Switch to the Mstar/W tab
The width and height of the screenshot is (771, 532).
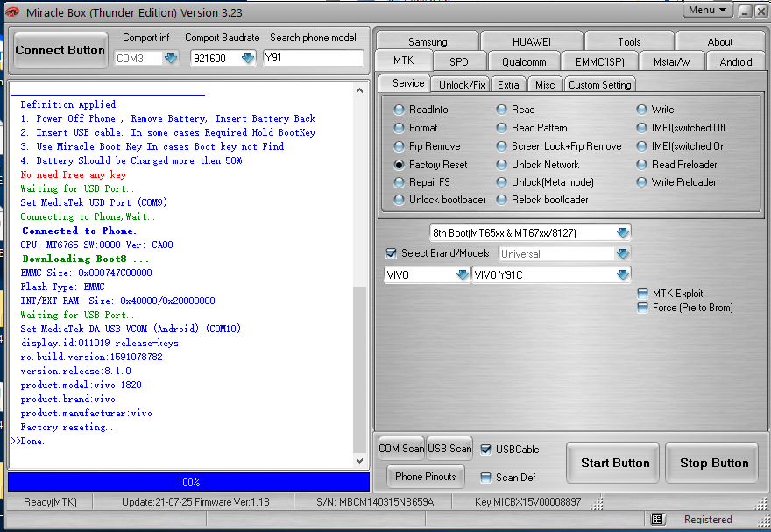[672, 62]
